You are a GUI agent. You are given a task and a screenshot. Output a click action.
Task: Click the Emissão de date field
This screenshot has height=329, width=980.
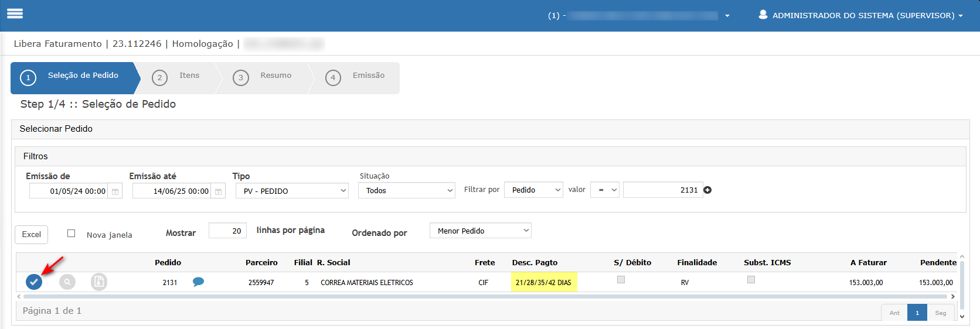click(69, 191)
